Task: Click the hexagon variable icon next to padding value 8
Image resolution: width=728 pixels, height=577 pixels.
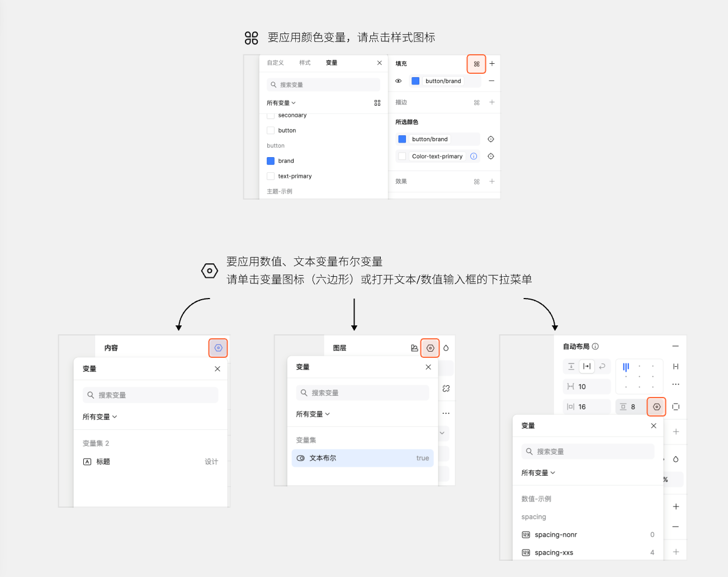Action: pos(656,406)
